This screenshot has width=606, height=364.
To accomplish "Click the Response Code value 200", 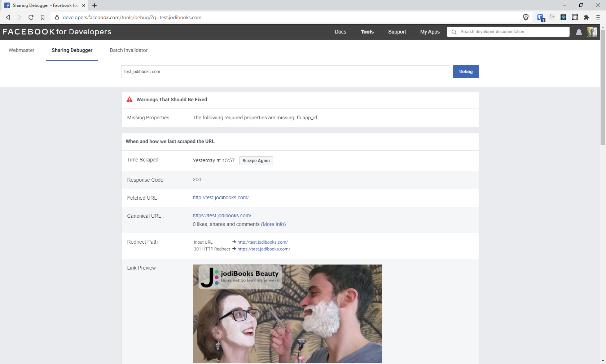I will 197,179.
